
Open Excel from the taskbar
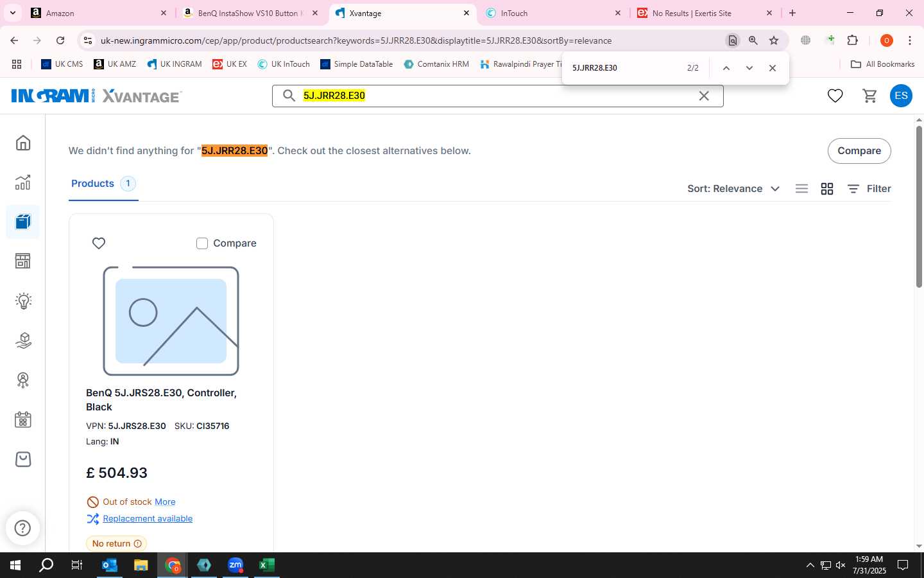[266, 565]
